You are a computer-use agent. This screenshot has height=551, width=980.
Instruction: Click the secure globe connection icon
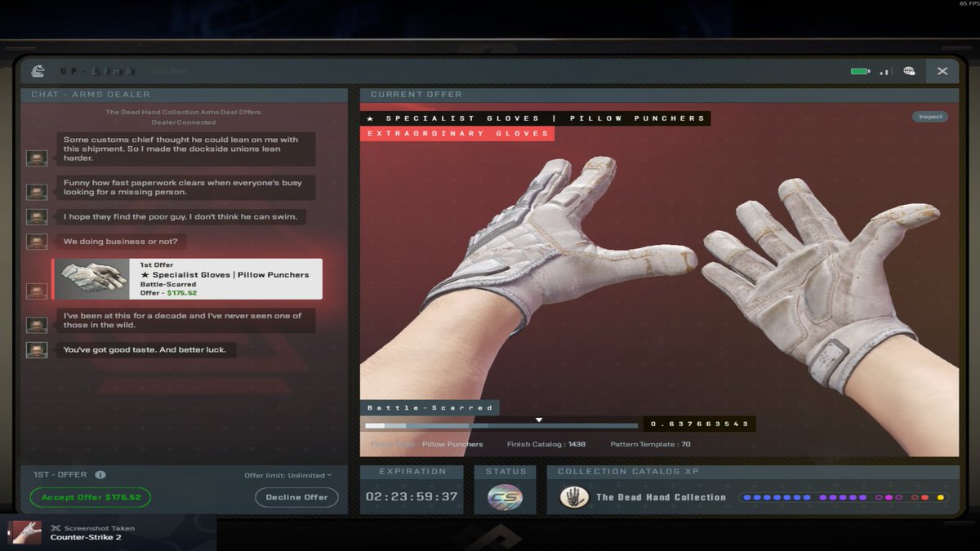coord(909,71)
